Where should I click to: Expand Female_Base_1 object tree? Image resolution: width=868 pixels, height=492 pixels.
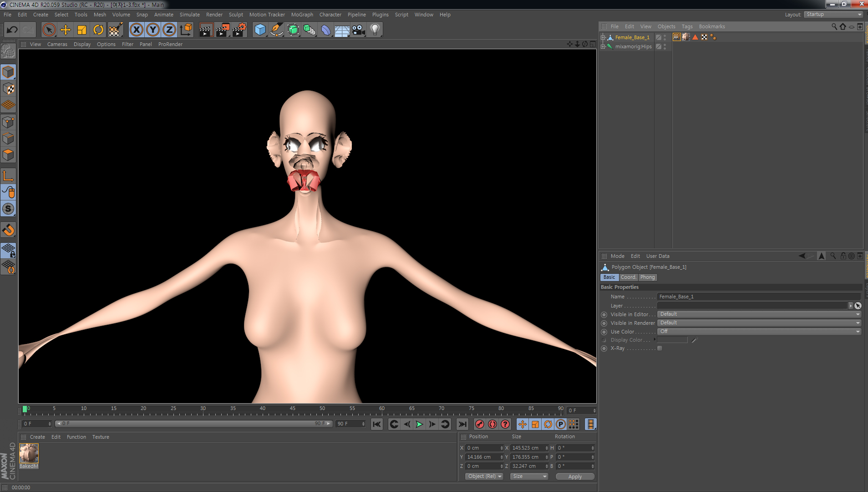[603, 37]
